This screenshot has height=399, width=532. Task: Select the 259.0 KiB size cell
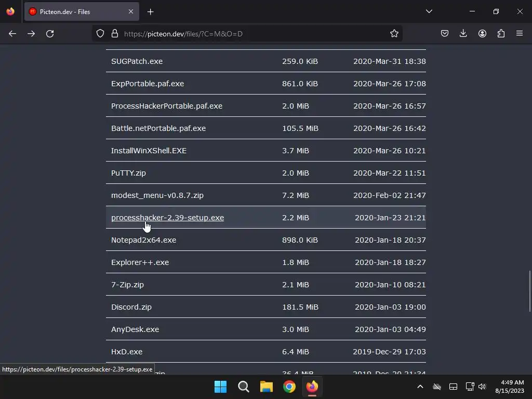pyautogui.click(x=300, y=61)
